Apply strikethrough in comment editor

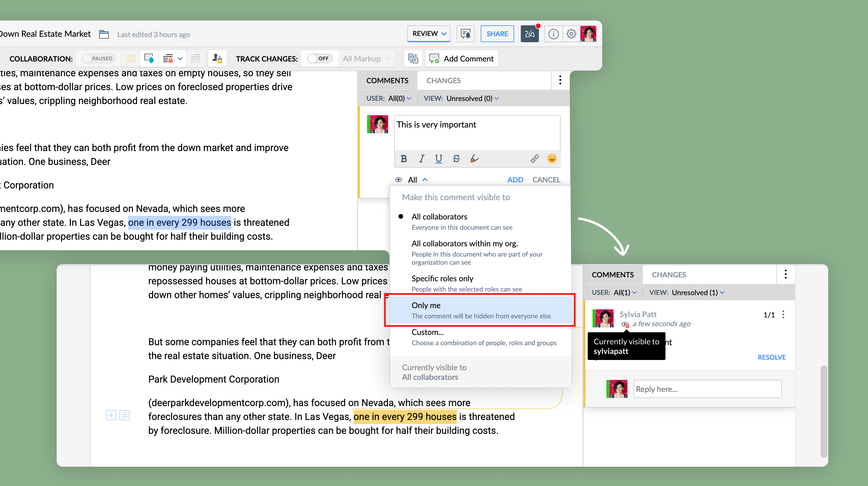coord(456,159)
